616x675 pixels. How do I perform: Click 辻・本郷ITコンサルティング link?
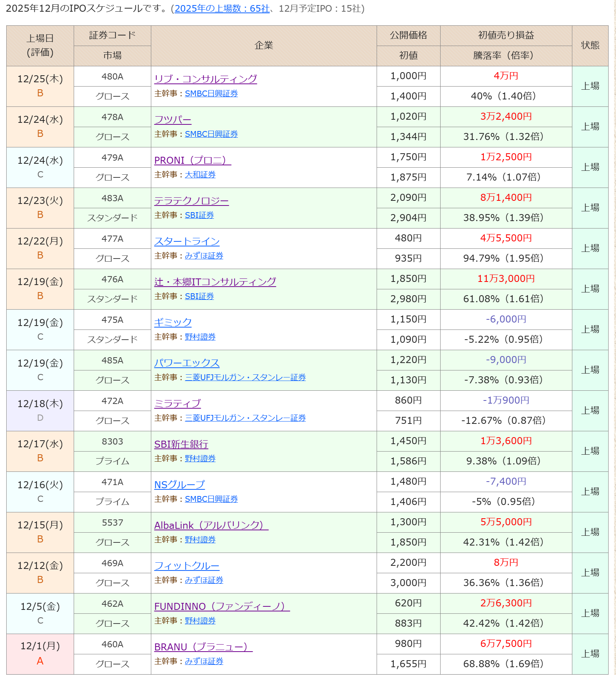point(215,282)
